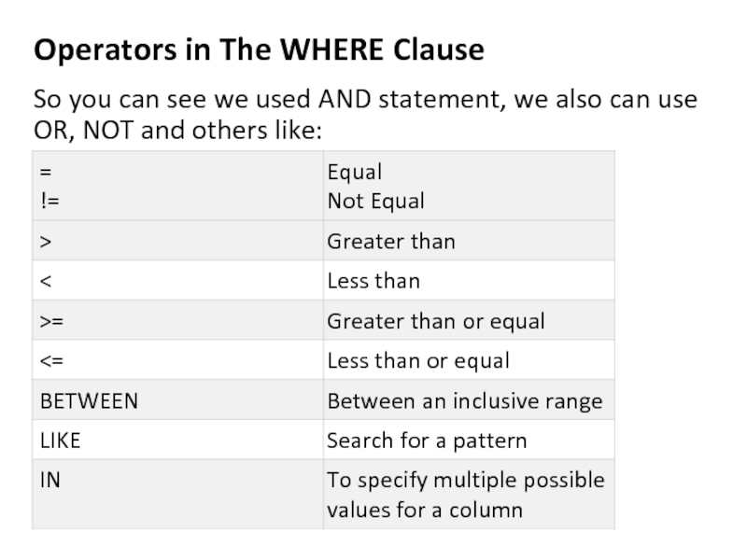The width and height of the screenshot is (747, 560).
Task: Click the 'Search for a pattern' cell
Action: (426, 441)
